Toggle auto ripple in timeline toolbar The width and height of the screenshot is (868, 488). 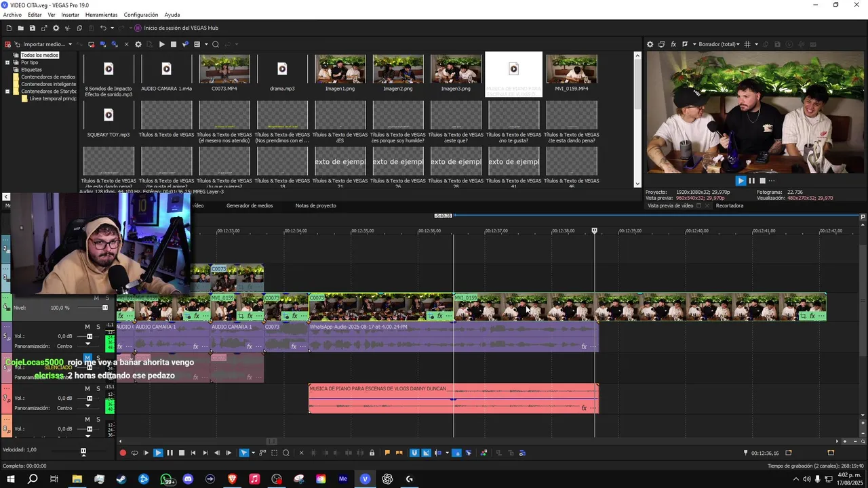tap(439, 453)
